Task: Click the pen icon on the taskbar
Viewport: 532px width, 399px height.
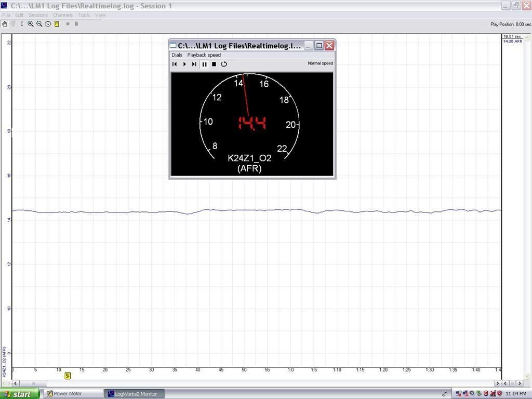Action: (445, 394)
